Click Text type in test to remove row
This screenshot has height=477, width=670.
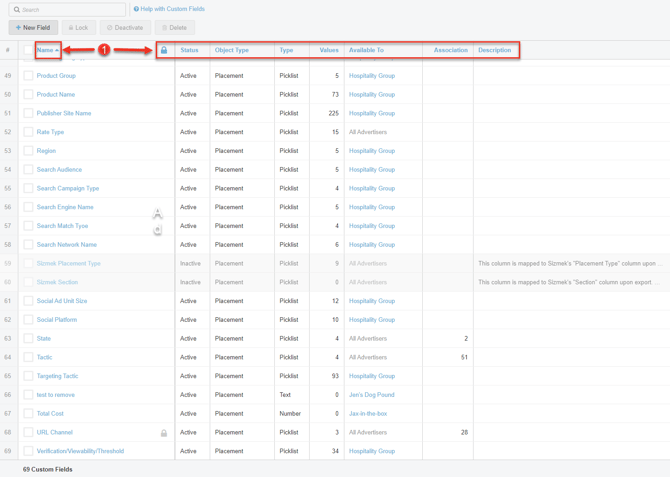[x=285, y=395]
